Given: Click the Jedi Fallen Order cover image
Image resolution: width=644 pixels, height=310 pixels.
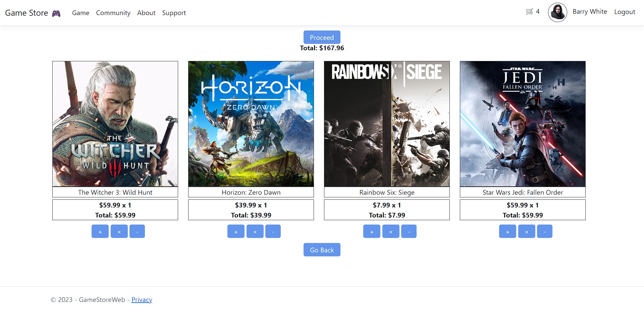Looking at the screenshot, I should (523, 124).
